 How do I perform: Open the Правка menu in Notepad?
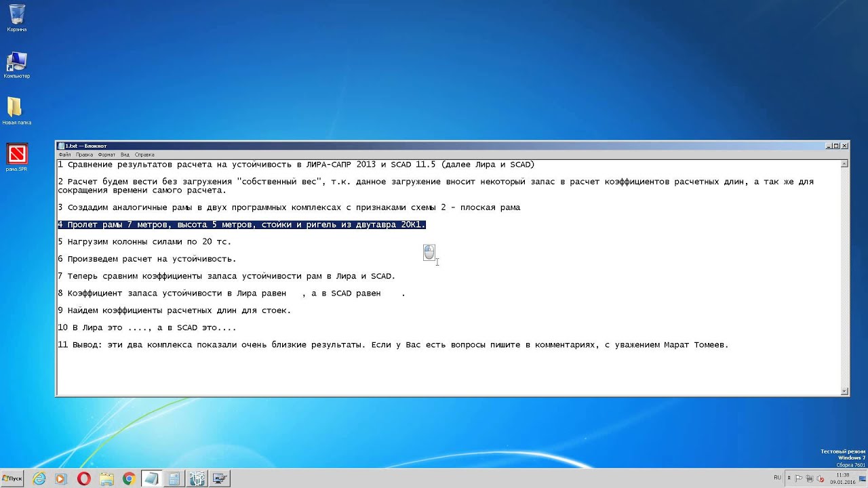tap(85, 155)
